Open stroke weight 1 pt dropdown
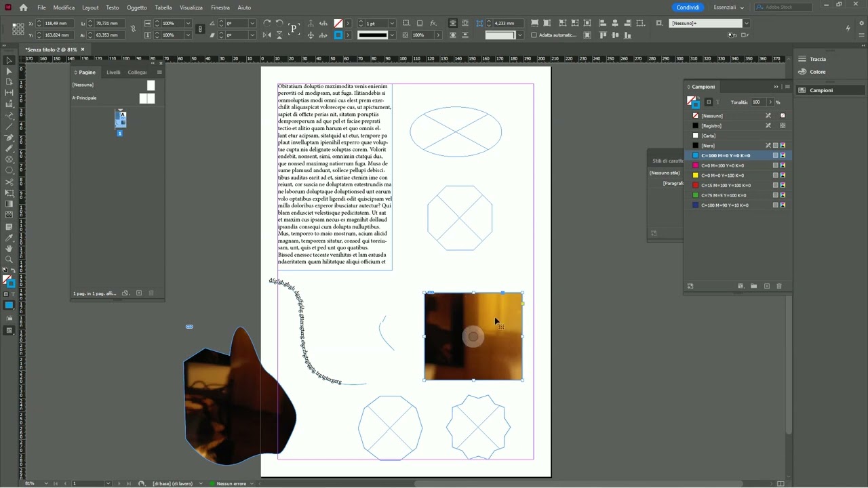The width and height of the screenshot is (868, 488). pyautogui.click(x=393, y=23)
